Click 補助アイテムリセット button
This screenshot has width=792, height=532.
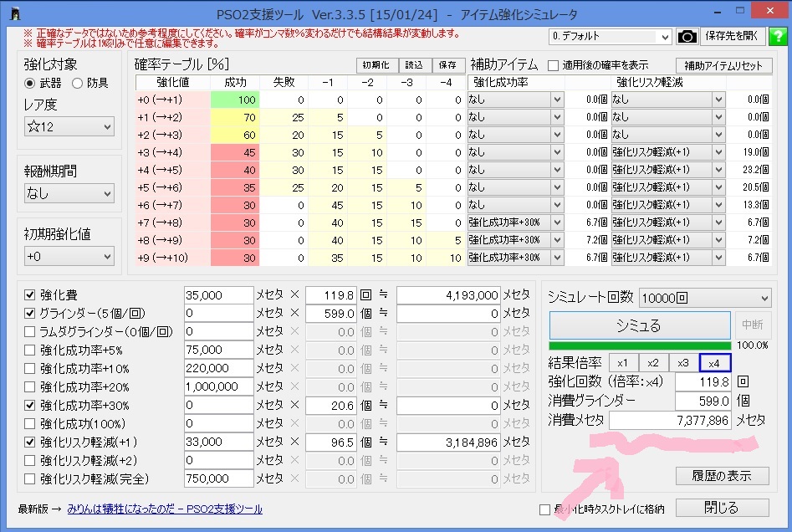tap(723, 66)
